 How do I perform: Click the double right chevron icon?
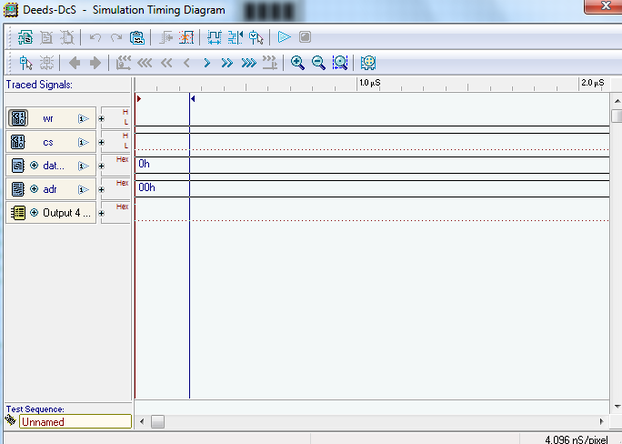227,62
